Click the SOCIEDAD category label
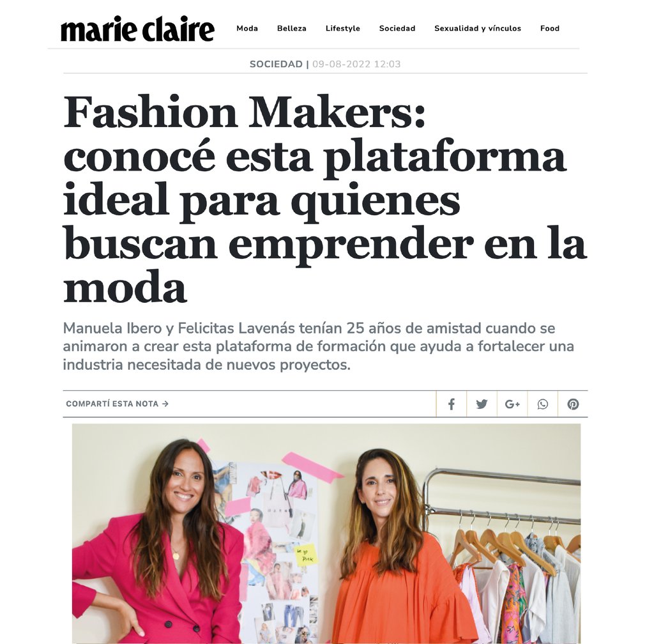The image size is (654, 644). pos(276,65)
